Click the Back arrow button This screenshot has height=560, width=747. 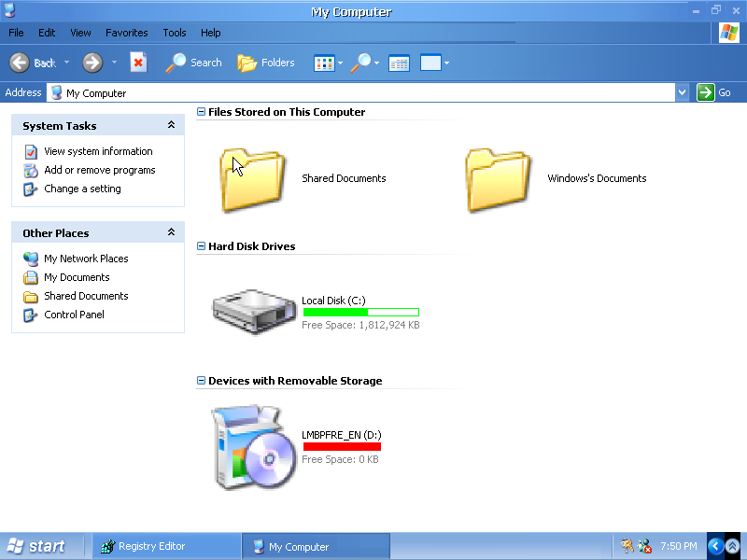pyautogui.click(x=20, y=63)
